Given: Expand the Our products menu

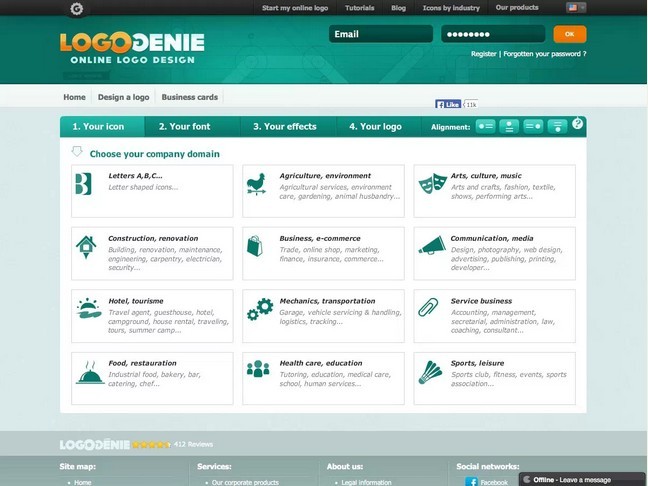Looking at the screenshot, I should 517,8.
